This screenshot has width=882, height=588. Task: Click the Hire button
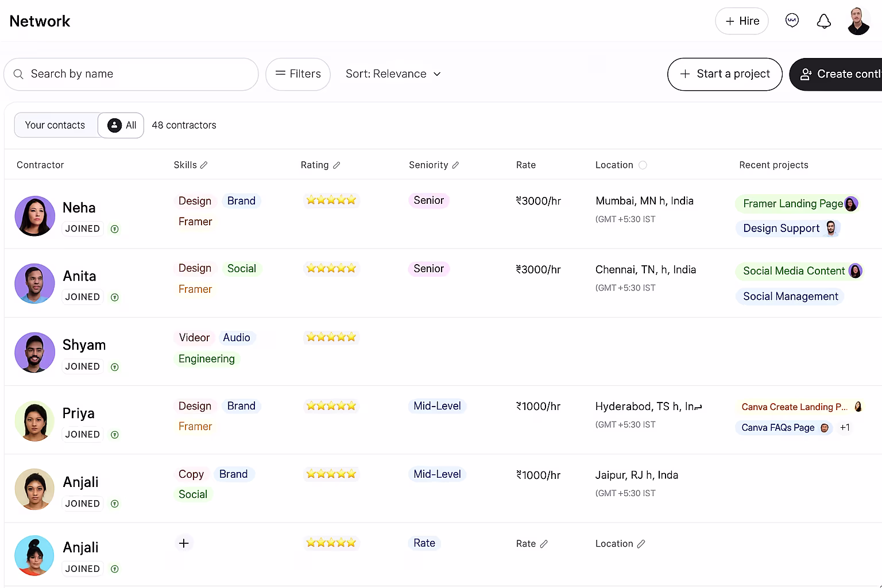click(741, 21)
